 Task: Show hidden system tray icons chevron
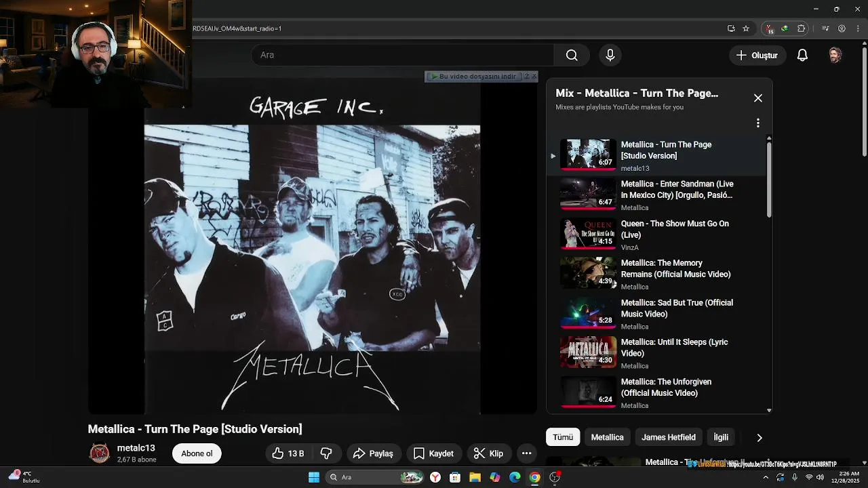[x=766, y=477]
